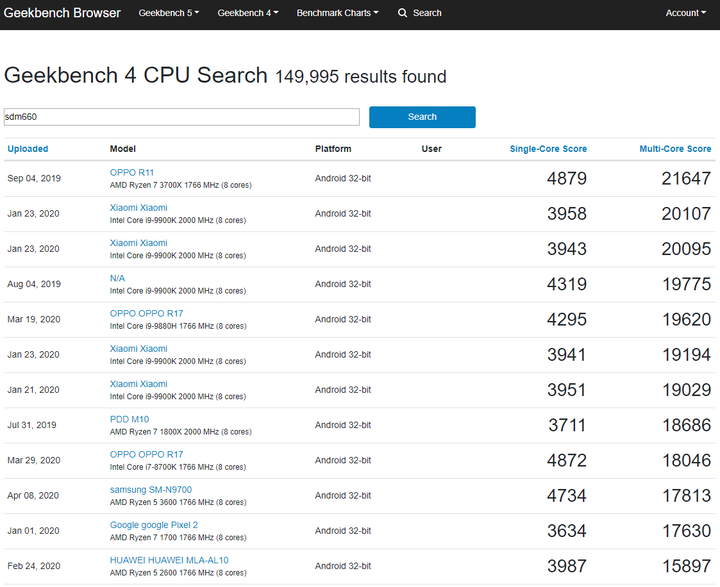720x587 pixels.
Task: Click the Geekbench 4 CPU Search heading
Action: tap(135, 75)
